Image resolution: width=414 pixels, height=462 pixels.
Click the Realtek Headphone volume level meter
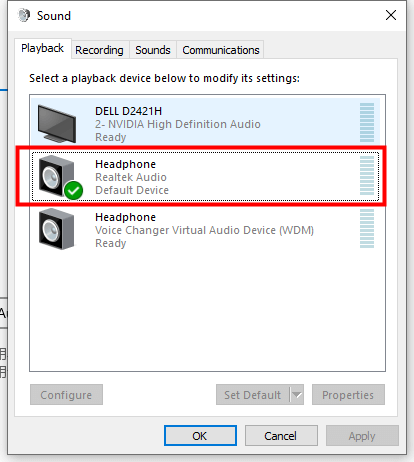coord(367,176)
